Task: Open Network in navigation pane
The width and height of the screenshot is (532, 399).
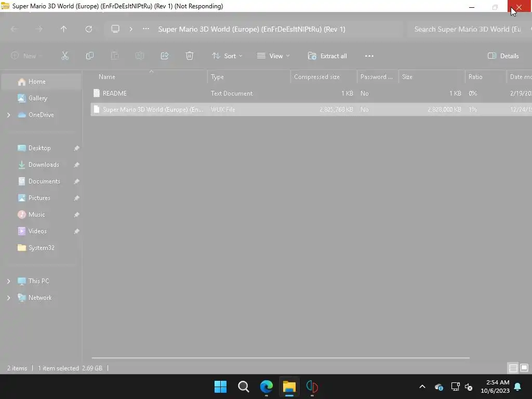Action: click(x=40, y=298)
